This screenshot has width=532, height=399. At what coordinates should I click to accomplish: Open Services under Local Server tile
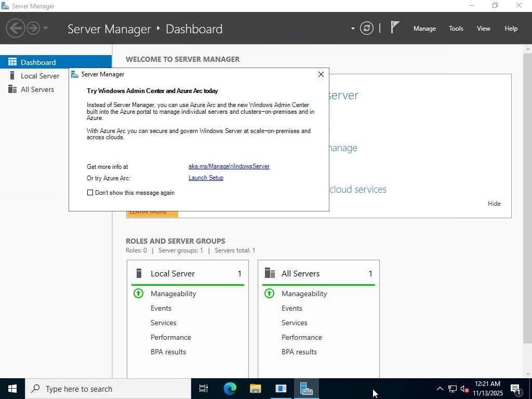[x=163, y=323]
